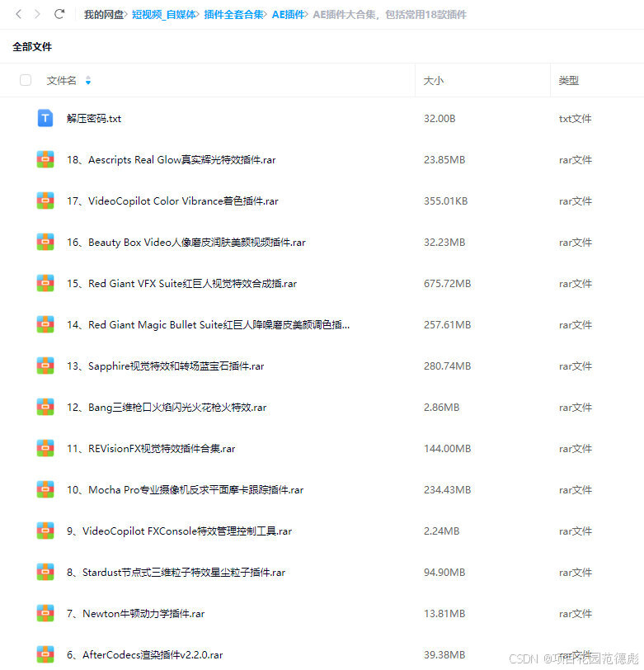
Task: Select 9、VideoCopilot FXConsole特效管理控制工具.rar
Action: (180, 531)
